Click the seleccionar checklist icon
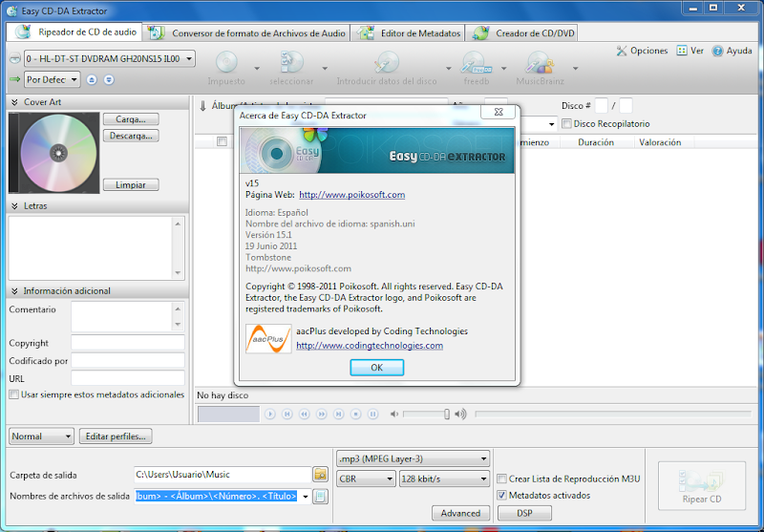Viewport: 764px width, 532px height. 291,62
